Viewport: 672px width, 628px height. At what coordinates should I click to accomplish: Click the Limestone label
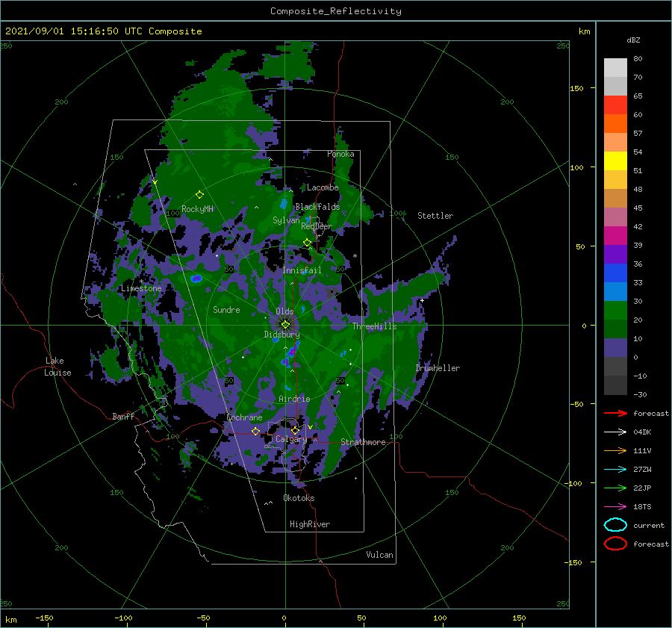[x=141, y=288]
